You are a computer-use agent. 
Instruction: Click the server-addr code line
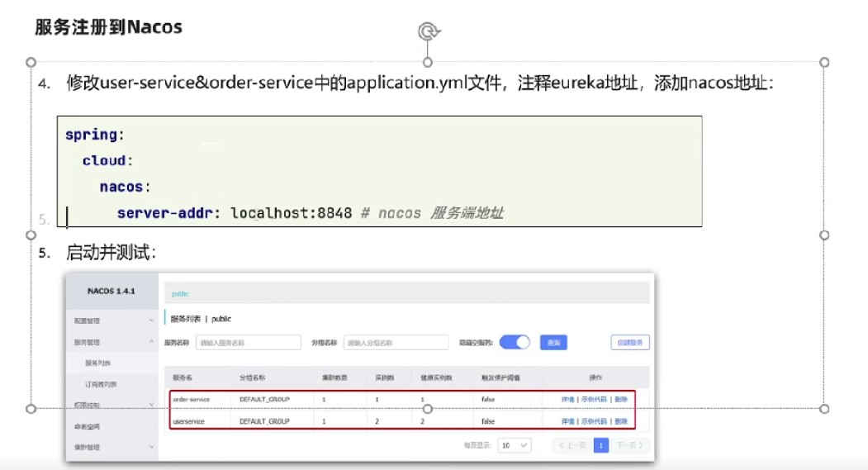coord(310,213)
